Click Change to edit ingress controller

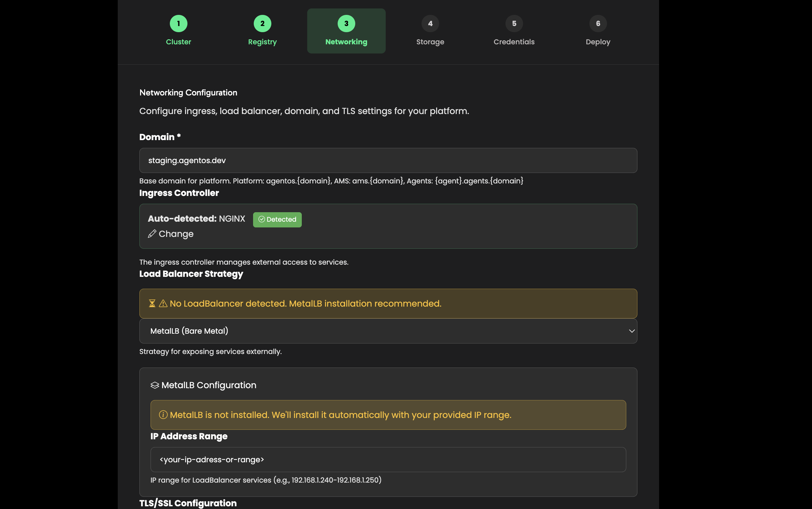pyautogui.click(x=176, y=234)
